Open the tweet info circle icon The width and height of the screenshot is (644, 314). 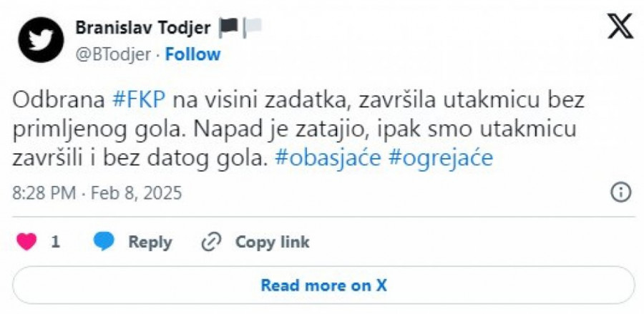[620, 192]
